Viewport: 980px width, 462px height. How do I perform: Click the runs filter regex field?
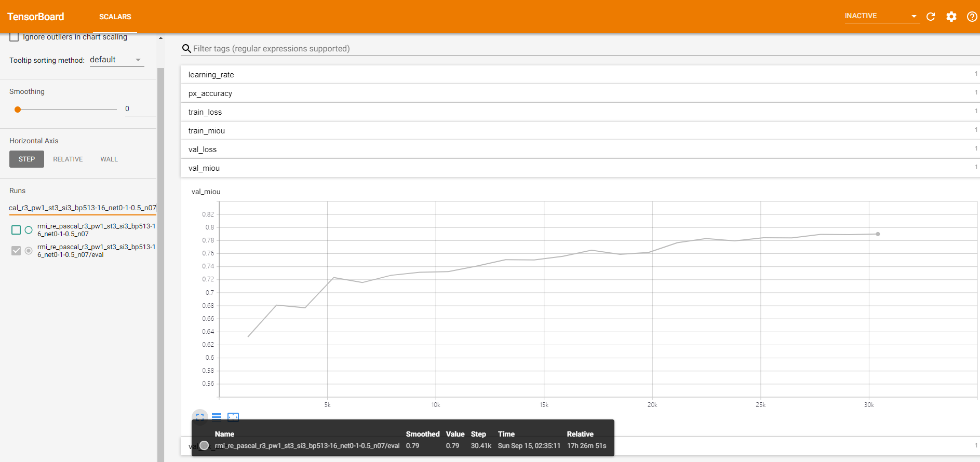[x=83, y=208]
